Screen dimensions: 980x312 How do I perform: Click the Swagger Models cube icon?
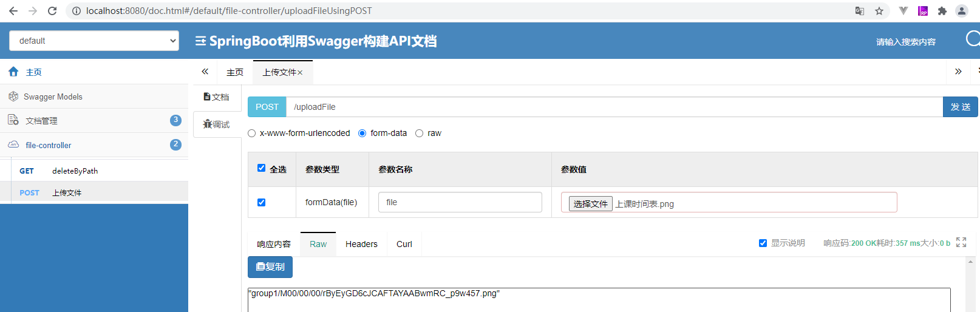(x=13, y=96)
